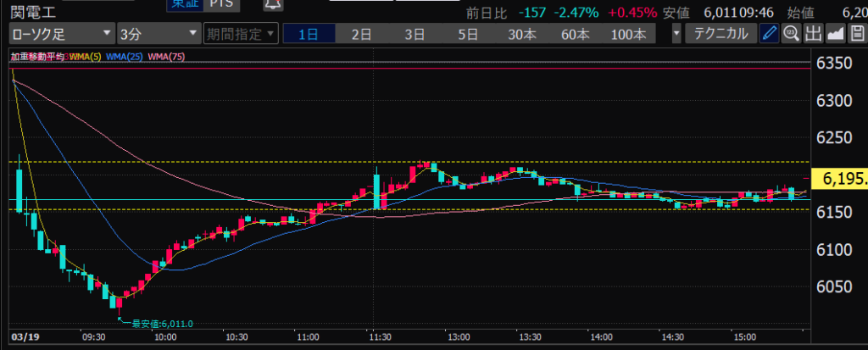Click the 出 volume display icon
Image resolution: width=868 pixels, height=350 pixels.
(x=813, y=34)
